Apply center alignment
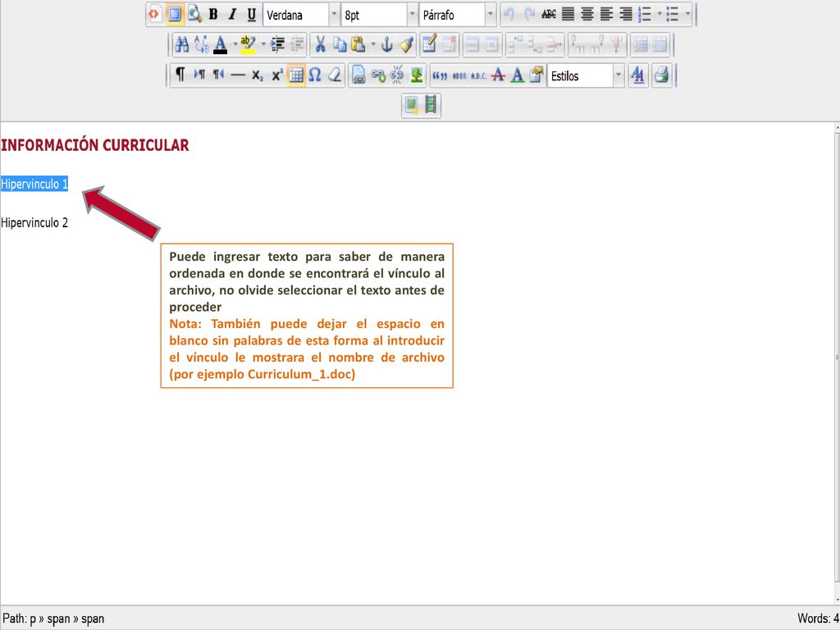This screenshot has height=630, width=840. [x=587, y=15]
